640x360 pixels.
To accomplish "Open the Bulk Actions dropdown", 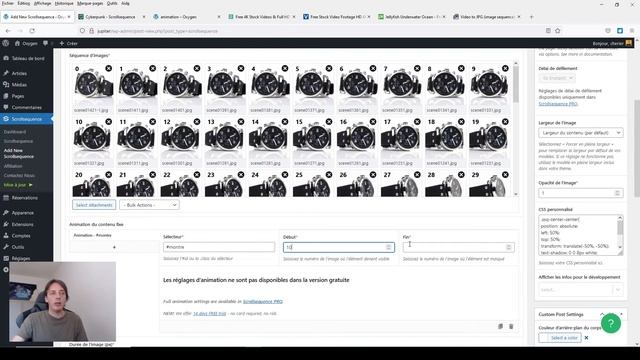I will point(149,205).
